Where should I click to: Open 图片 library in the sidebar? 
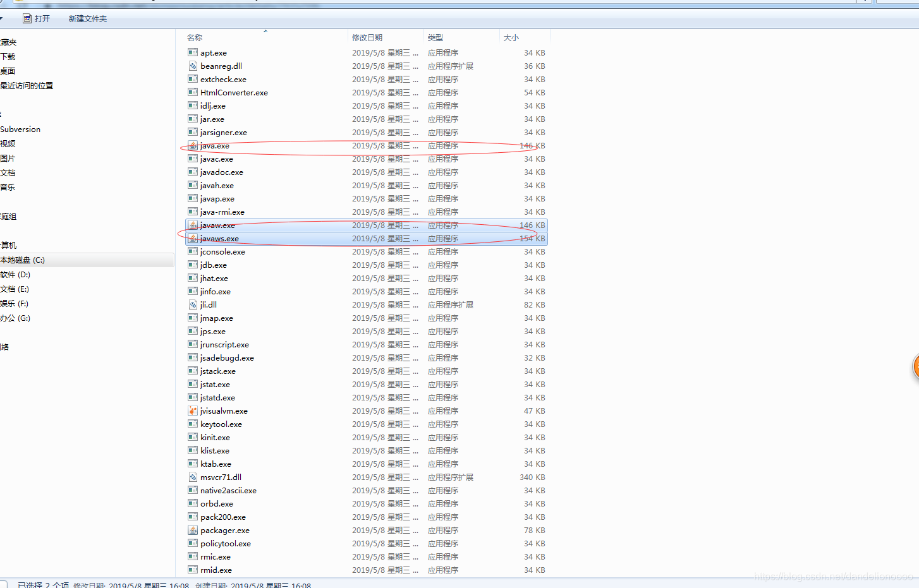8,159
